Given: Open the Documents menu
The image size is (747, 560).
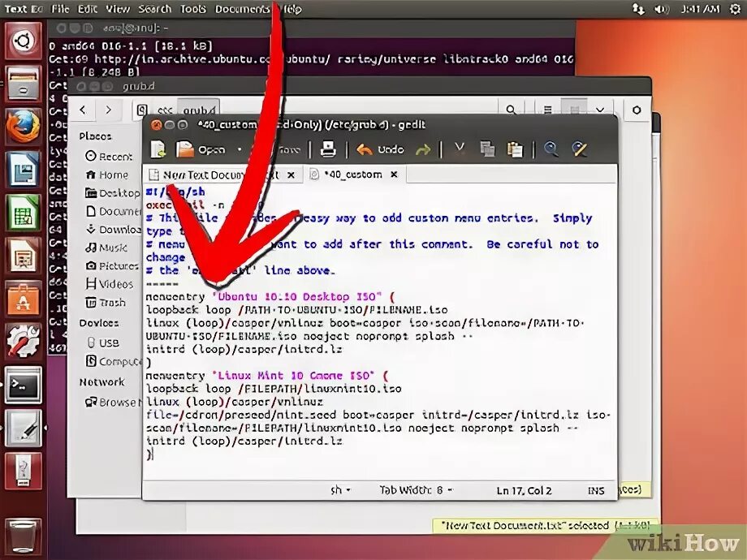Looking at the screenshot, I should coord(242,9).
